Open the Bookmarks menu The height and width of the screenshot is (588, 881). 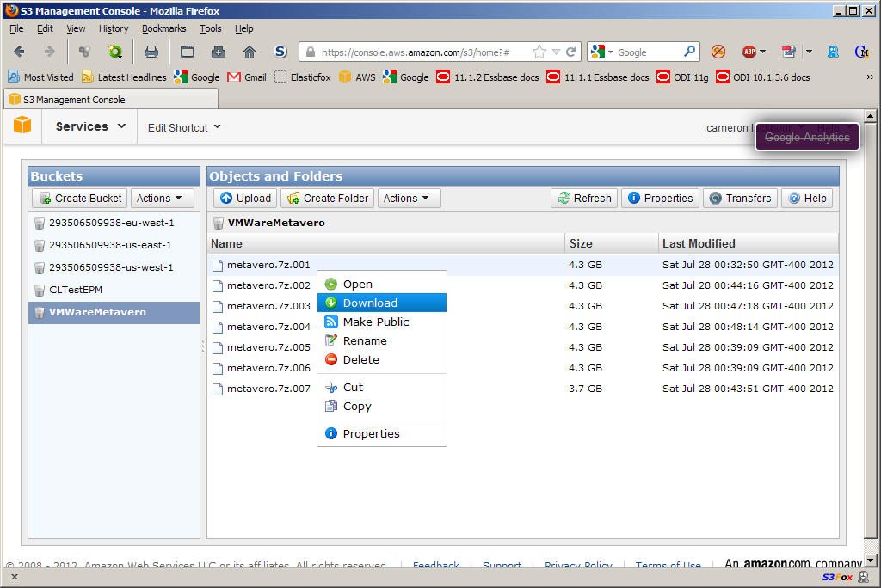click(x=163, y=28)
